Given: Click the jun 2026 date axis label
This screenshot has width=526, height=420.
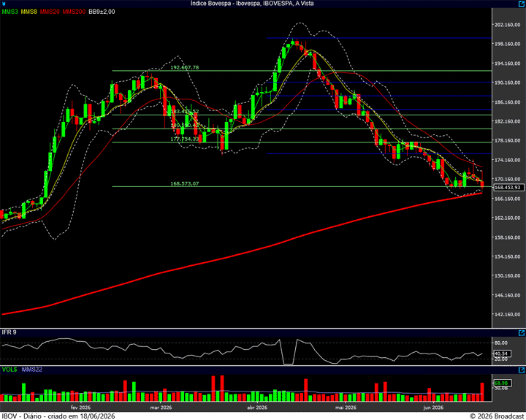Looking at the screenshot, I should [x=433, y=408].
